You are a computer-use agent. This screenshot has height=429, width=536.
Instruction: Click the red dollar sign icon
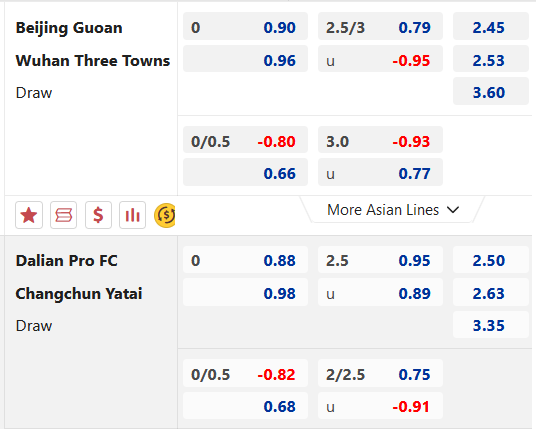tap(98, 215)
